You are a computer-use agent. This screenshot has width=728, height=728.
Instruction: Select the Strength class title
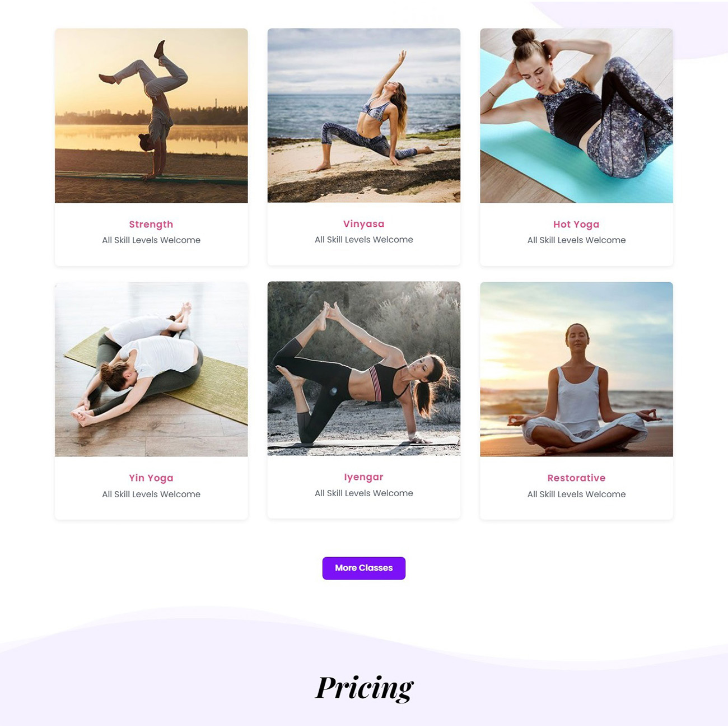[x=151, y=225]
